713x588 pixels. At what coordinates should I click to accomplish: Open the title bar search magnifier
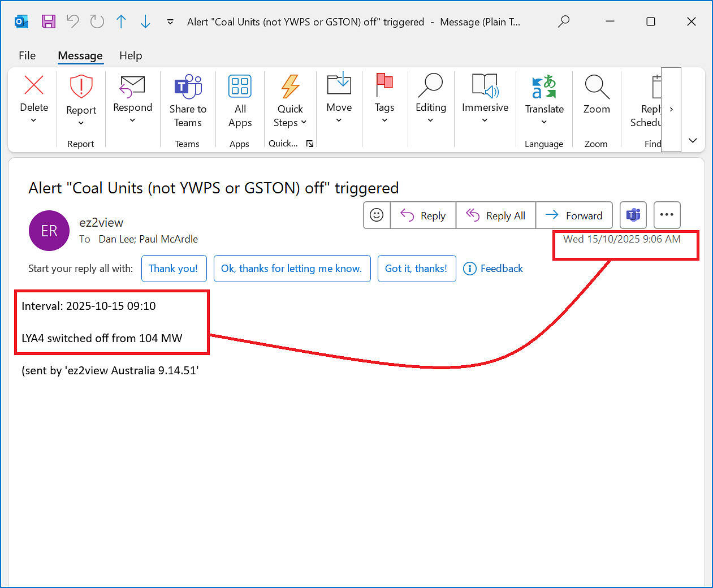click(563, 22)
